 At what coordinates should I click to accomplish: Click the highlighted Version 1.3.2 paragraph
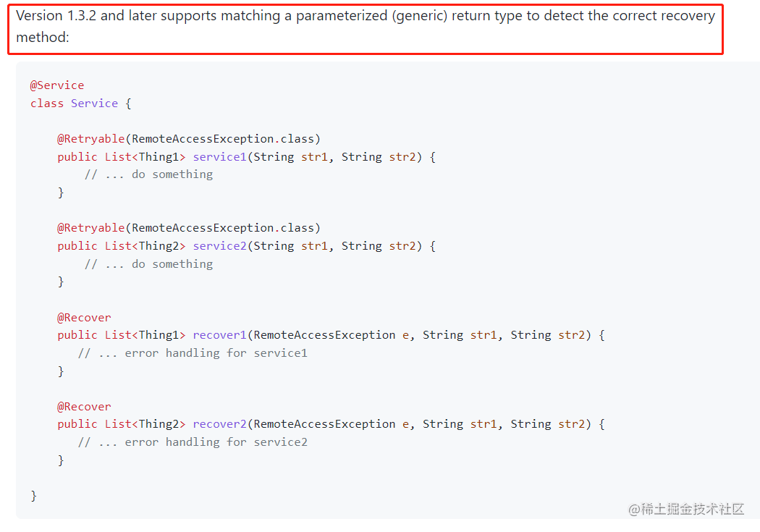point(366,27)
